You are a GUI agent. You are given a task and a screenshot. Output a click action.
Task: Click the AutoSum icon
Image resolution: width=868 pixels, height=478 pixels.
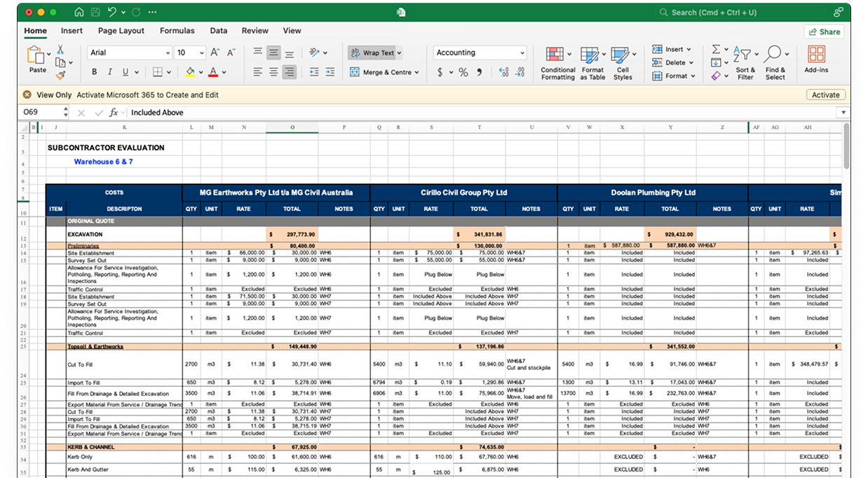717,49
